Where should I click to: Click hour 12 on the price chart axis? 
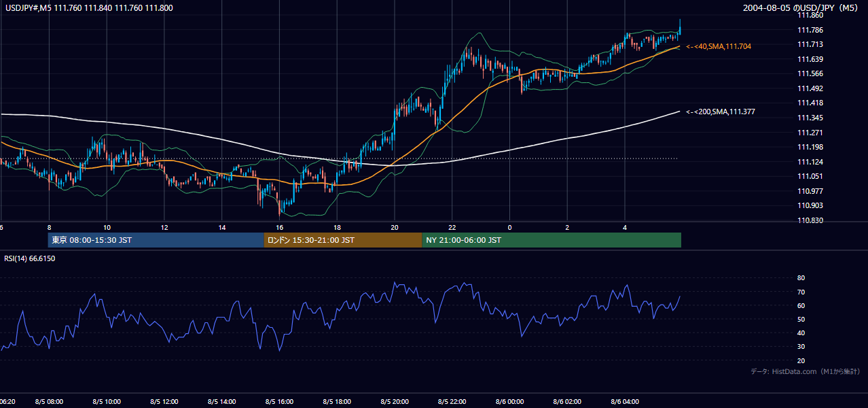tap(164, 226)
